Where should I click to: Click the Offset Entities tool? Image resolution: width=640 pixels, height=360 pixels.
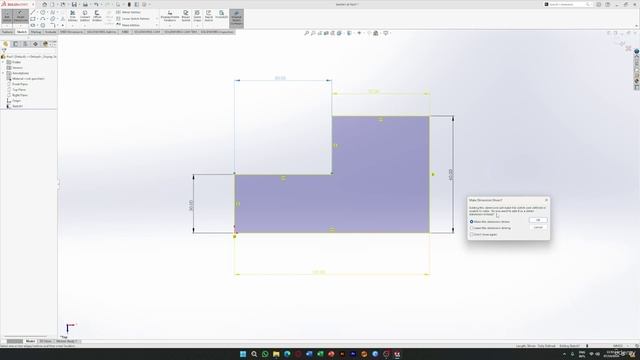[x=97, y=16]
